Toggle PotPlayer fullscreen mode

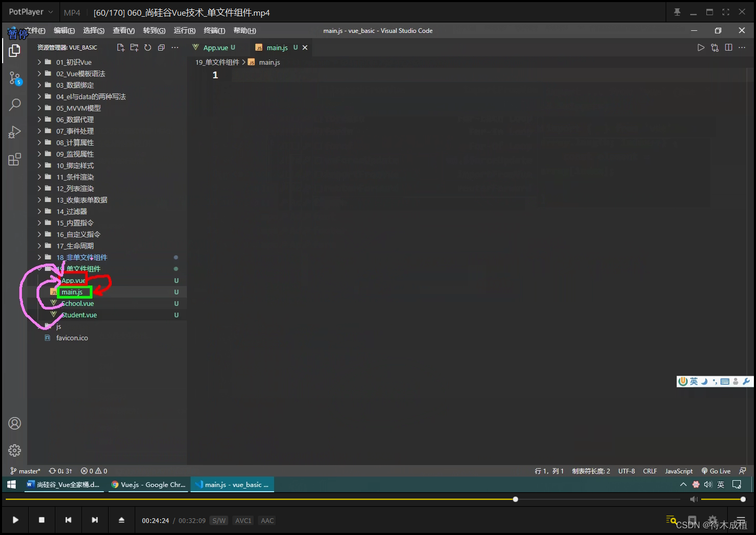(726, 12)
